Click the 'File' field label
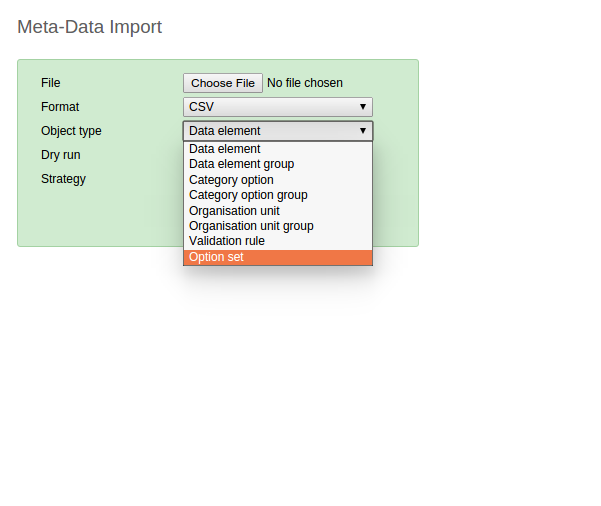 click(x=51, y=83)
